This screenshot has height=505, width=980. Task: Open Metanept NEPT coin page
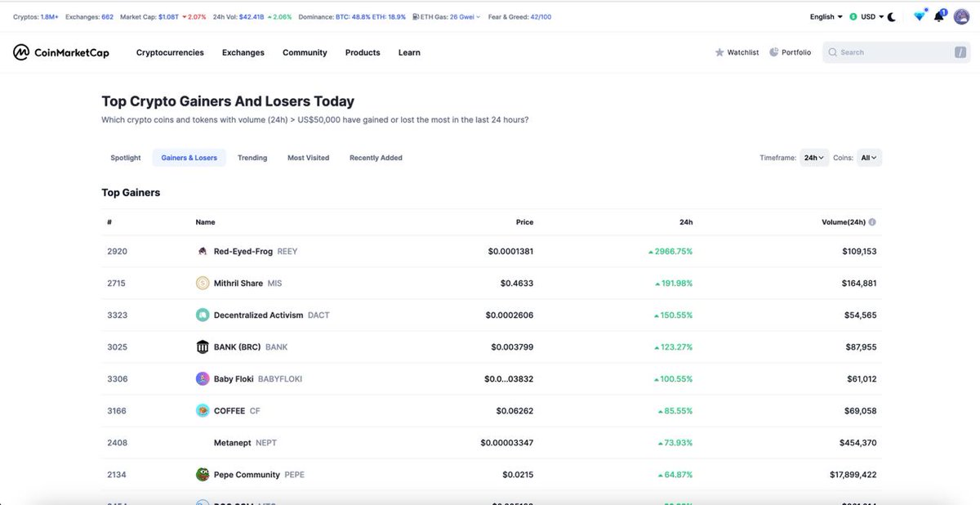(245, 443)
